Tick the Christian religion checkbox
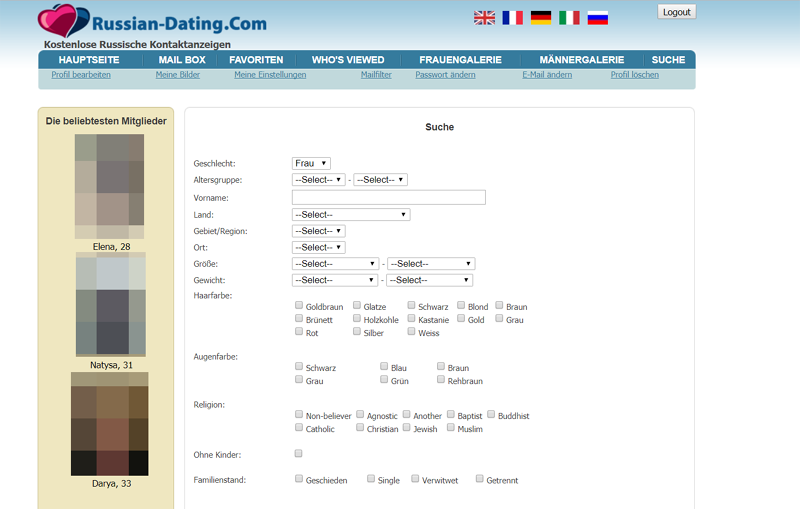Screen dimensions: 800x509 (x=360, y=427)
